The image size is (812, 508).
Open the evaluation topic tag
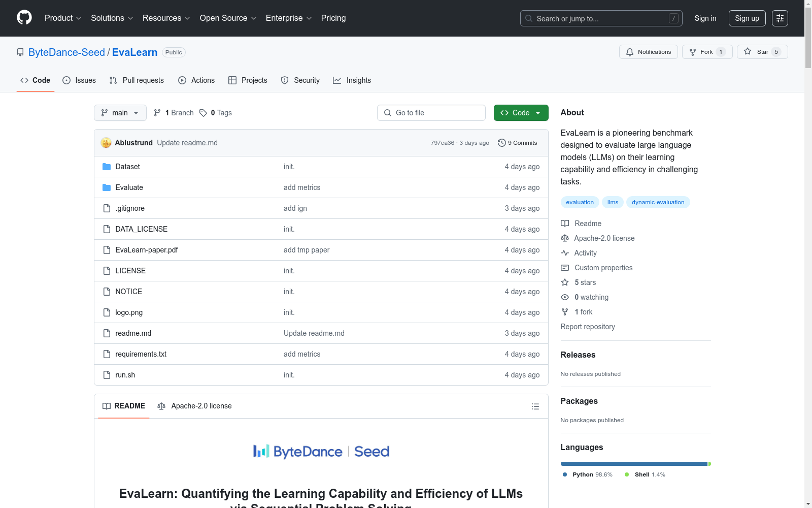coord(580,202)
